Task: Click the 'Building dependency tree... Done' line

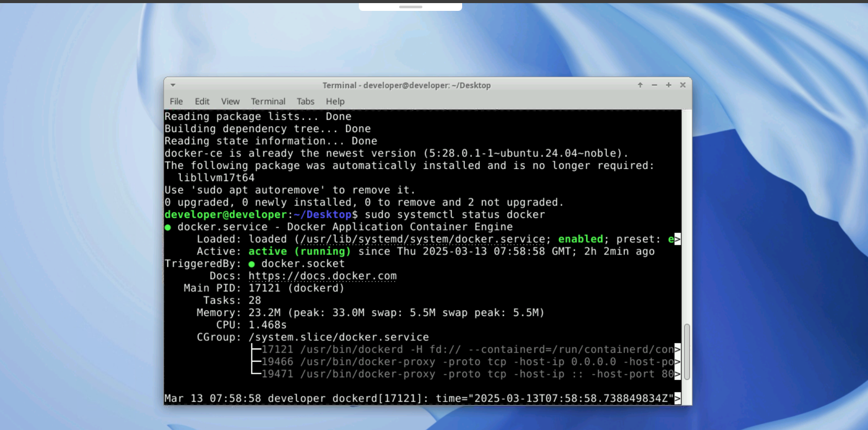Action: click(x=267, y=129)
